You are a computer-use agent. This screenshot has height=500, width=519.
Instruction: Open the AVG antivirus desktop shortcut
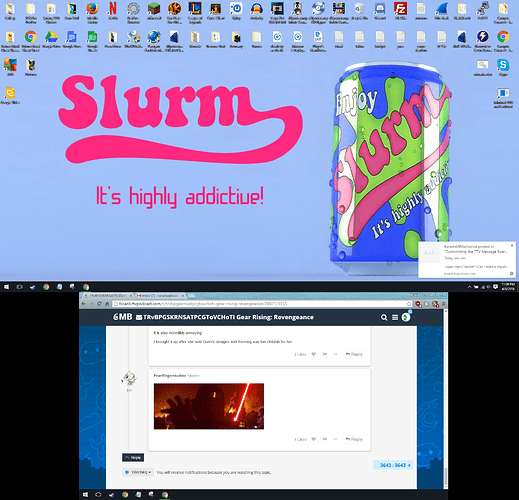(10, 68)
